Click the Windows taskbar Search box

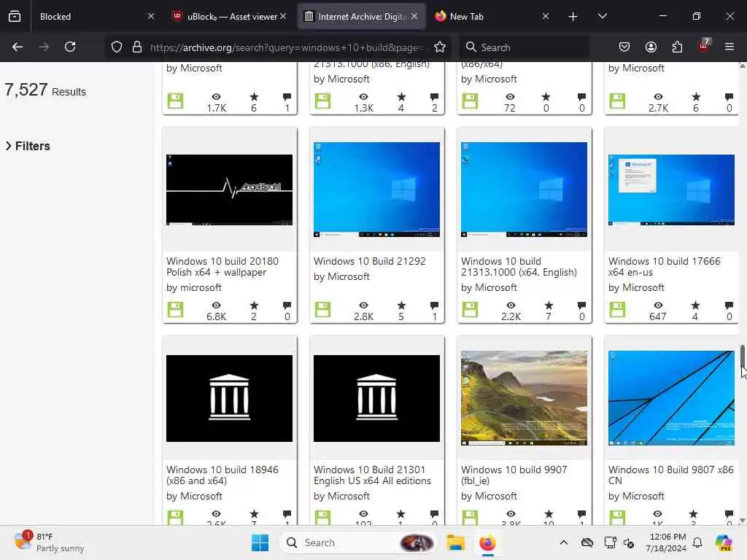pyautogui.click(x=358, y=542)
